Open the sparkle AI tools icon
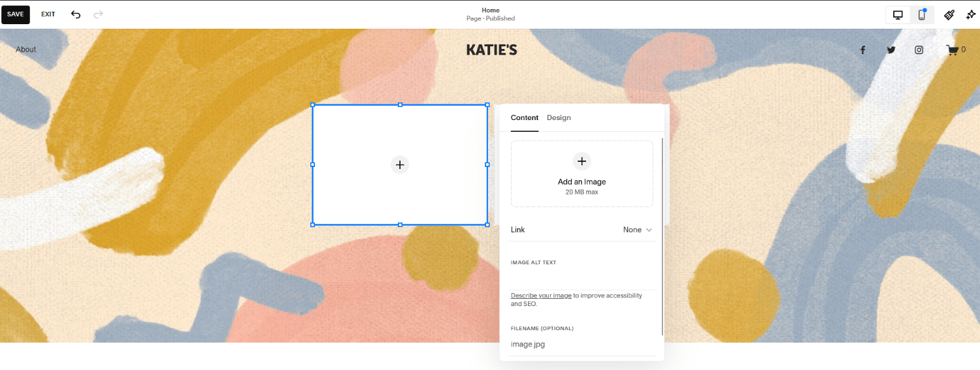Viewport: 980px width, 370px height. click(970, 14)
